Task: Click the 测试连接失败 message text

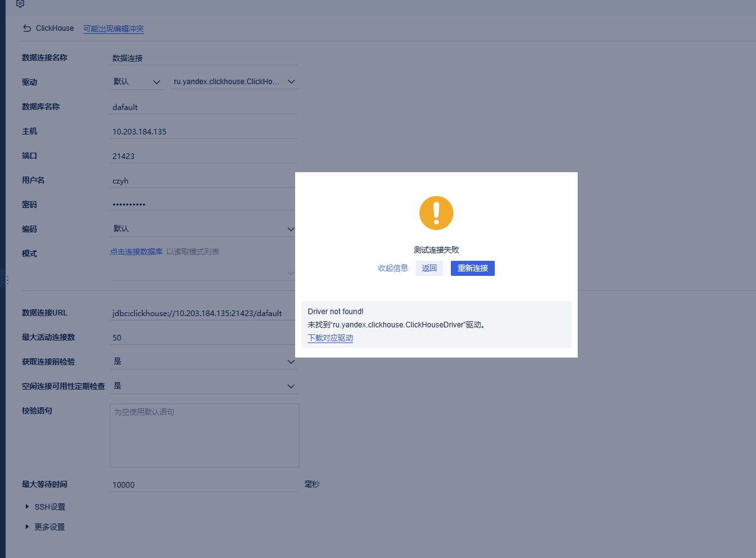Action: (436, 250)
